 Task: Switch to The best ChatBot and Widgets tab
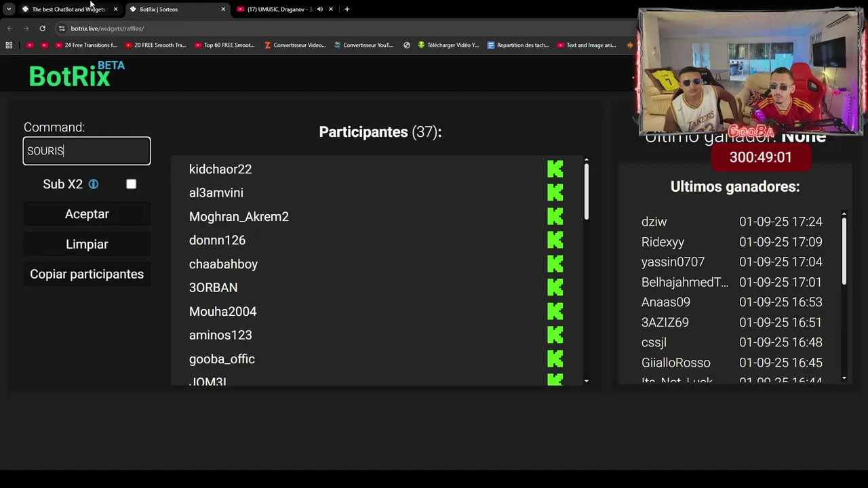(68, 9)
